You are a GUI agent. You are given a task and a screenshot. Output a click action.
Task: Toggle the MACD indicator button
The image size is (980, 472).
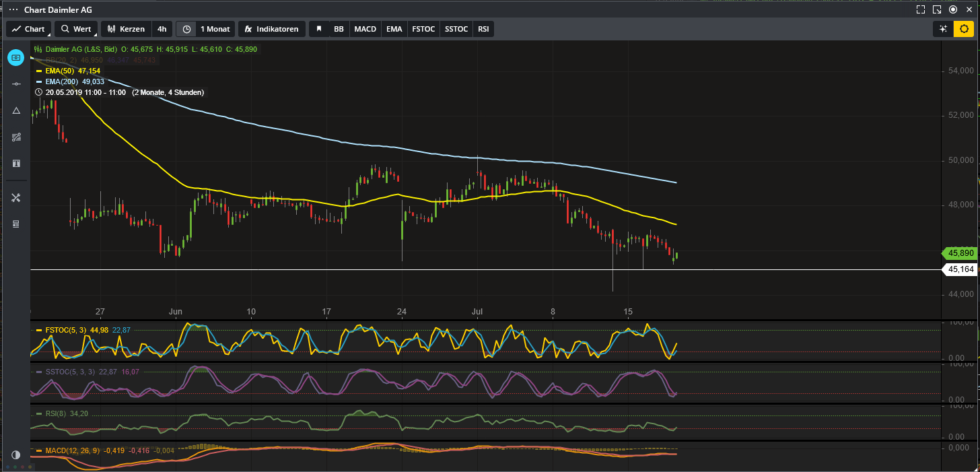365,29
